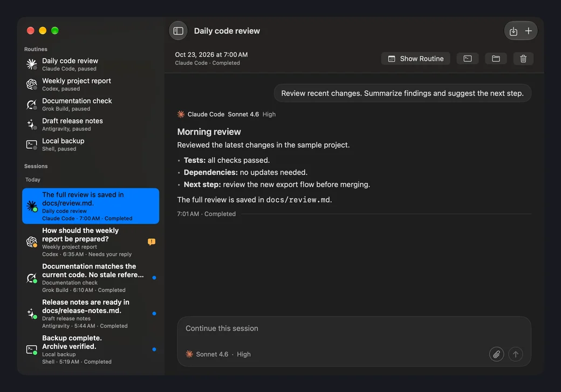Viewport: 561px width, 392px height.
Task: Open session 'How should the weekly report be prepared?'
Action: [x=91, y=242]
